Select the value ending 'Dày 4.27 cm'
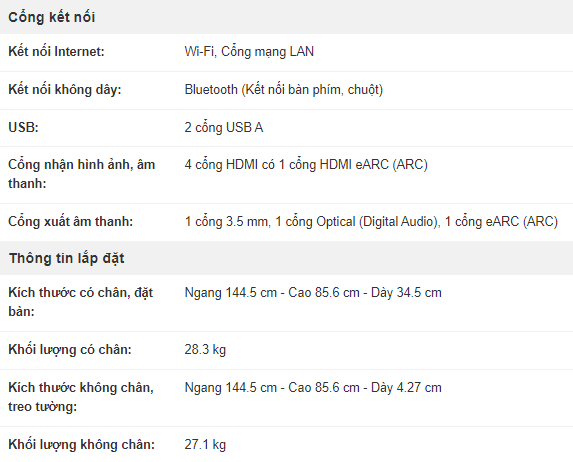The height and width of the screenshot is (462, 573). (x=313, y=387)
